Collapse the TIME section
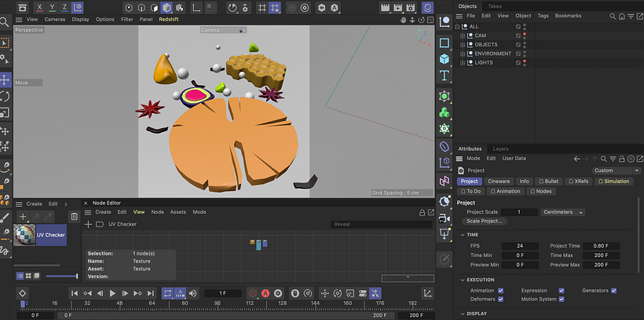 point(463,235)
